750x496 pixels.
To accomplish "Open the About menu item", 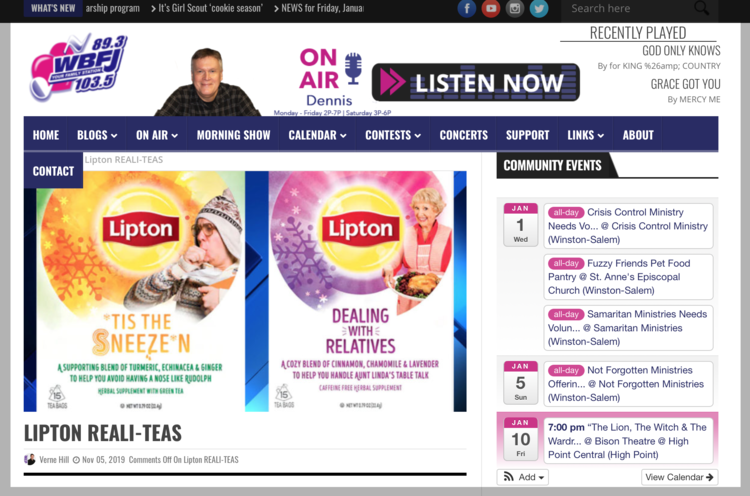I will point(638,135).
